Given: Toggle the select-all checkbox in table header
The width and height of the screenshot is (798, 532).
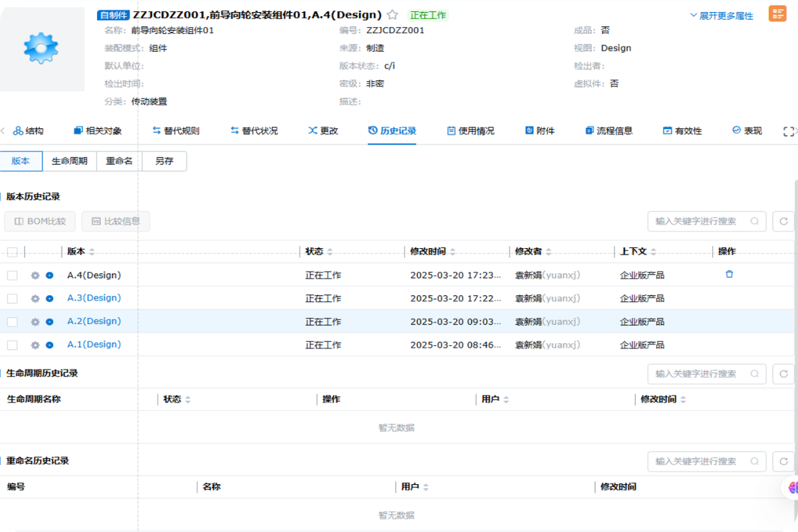Looking at the screenshot, I should tap(13, 252).
